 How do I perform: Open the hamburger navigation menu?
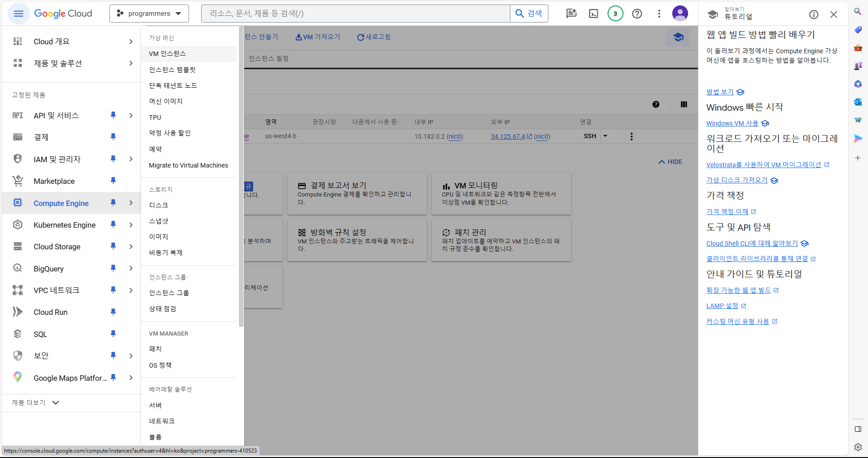tap(19, 14)
